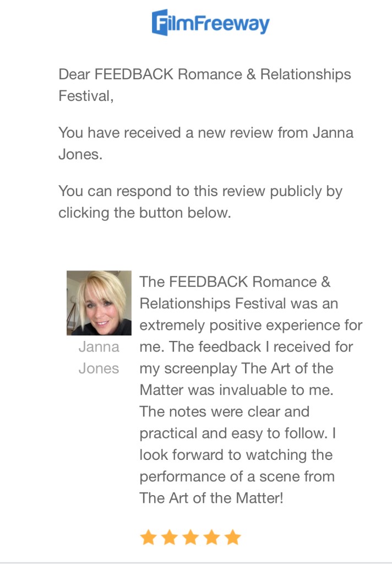
Task: Click the "The notes were clear and" line
Action: (225, 411)
